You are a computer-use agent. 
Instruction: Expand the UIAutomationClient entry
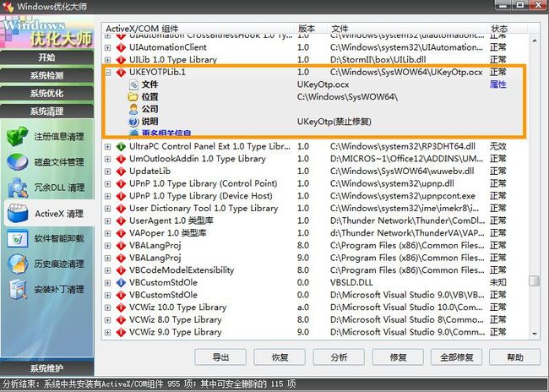coord(108,47)
